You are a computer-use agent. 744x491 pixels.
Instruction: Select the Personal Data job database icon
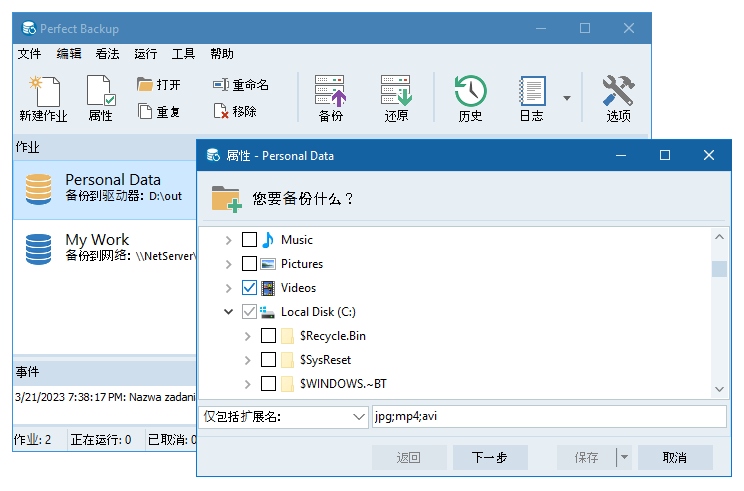pyautogui.click(x=38, y=189)
